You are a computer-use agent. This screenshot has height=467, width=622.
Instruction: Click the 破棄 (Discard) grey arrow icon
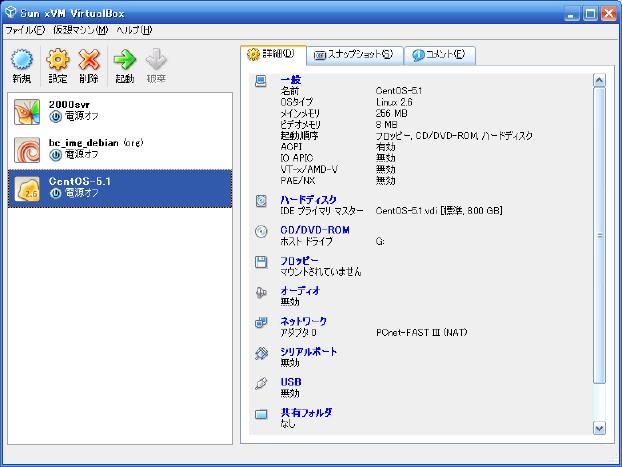click(156, 60)
